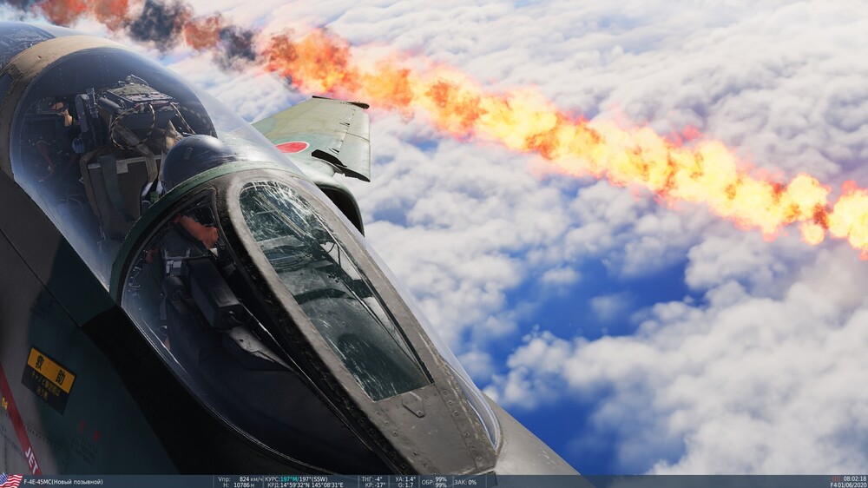Click the pitch readout ТНГ: -4°

tap(372, 479)
